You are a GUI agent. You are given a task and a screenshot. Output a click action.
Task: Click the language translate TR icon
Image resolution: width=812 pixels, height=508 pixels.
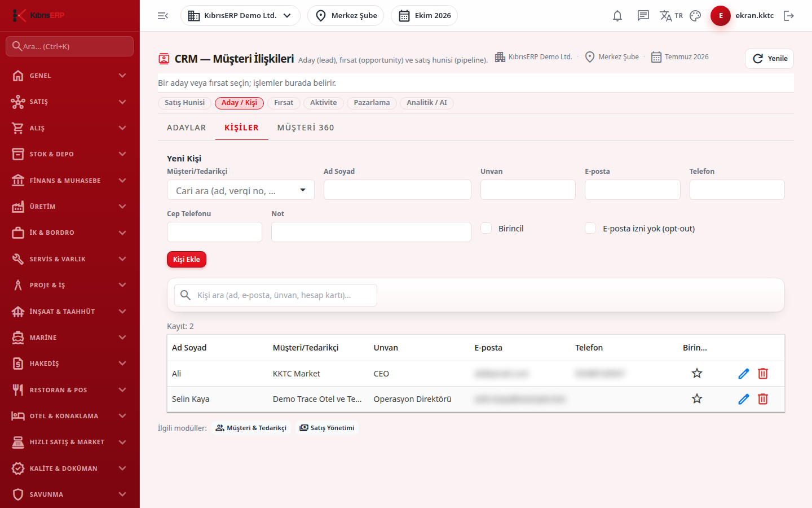[x=671, y=16]
